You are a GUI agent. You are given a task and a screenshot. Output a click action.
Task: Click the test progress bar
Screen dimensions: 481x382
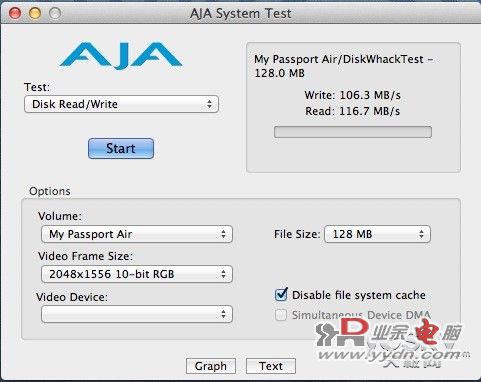(353, 132)
